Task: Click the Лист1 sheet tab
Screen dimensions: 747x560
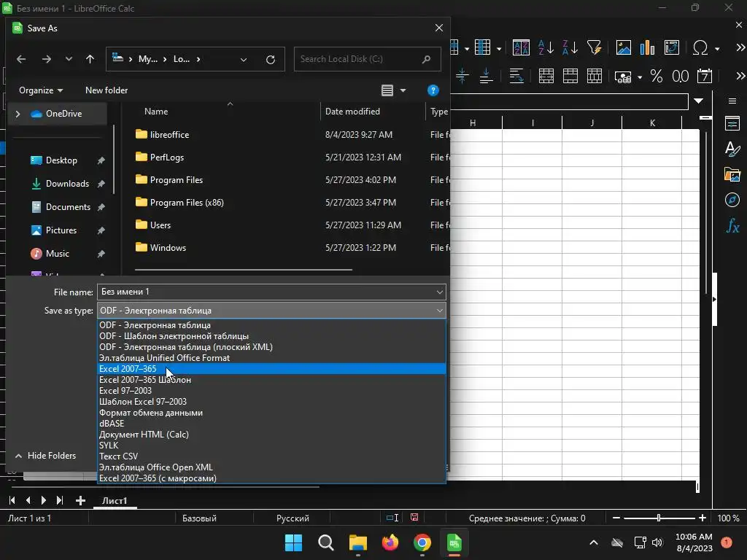Action: (115, 500)
